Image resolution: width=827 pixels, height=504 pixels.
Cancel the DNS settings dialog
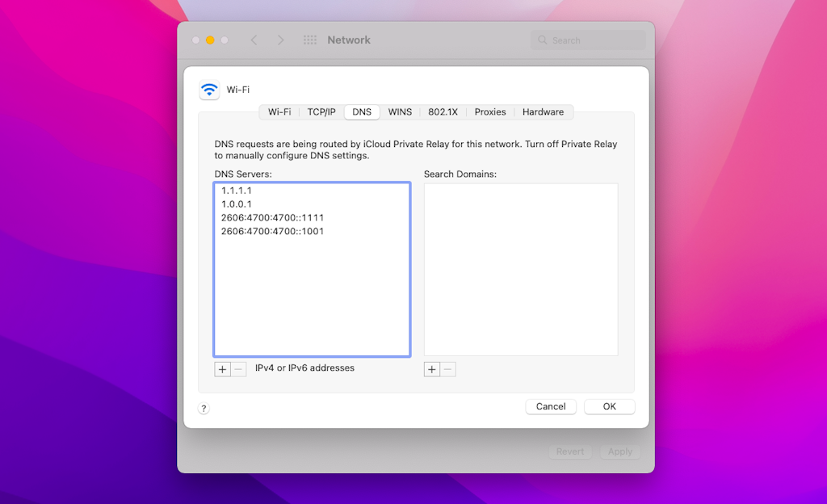(x=551, y=406)
